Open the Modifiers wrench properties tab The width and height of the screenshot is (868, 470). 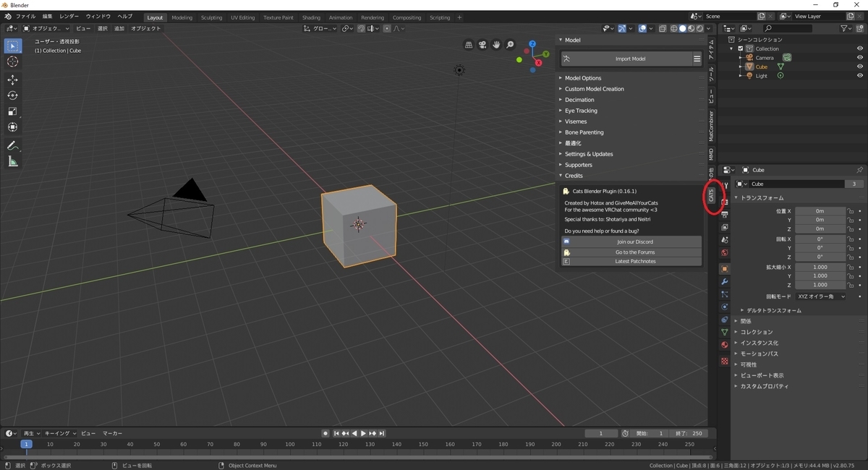click(x=724, y=281)
